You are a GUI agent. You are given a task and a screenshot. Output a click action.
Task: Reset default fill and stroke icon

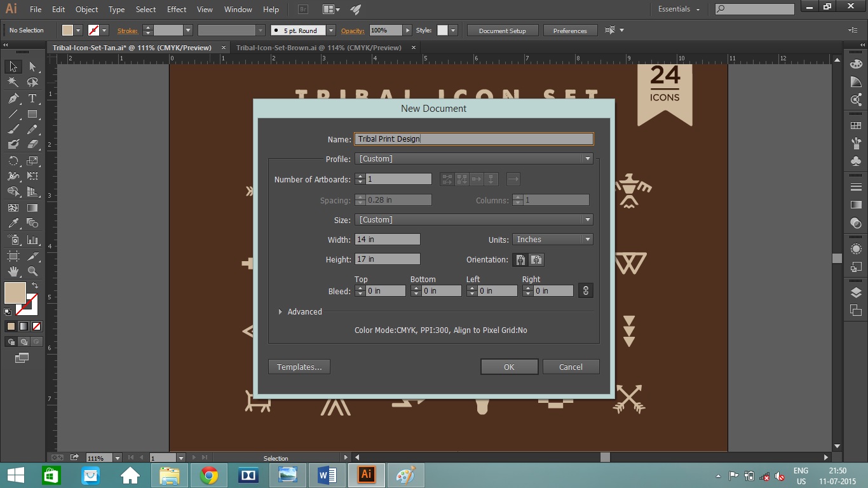point(8,312)
